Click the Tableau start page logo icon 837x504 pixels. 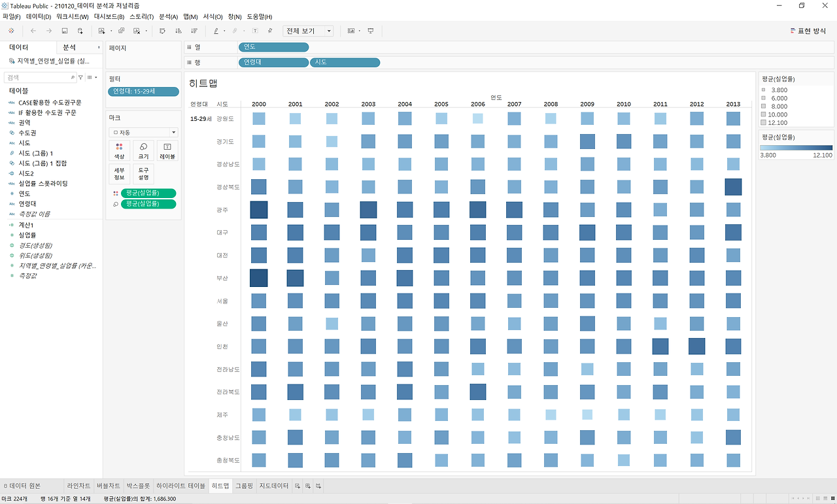point(11,31)
